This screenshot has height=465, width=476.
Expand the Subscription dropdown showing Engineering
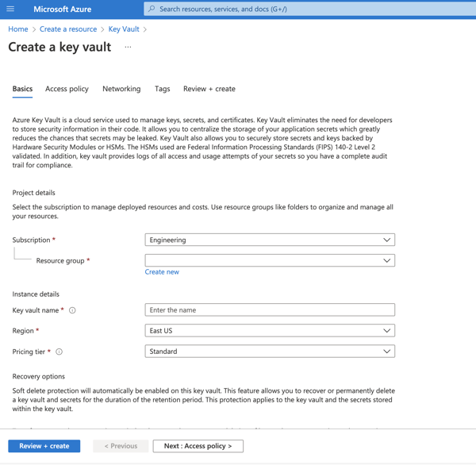(270, 240)
